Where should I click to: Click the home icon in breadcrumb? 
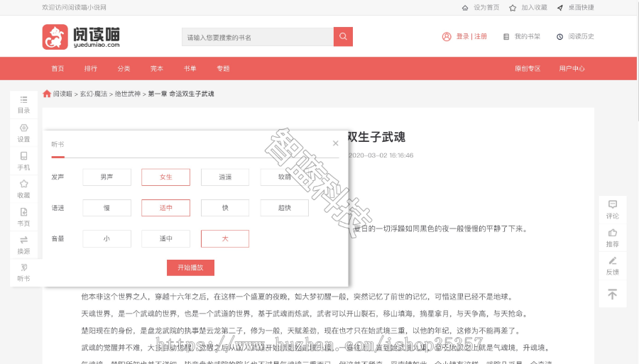47,94
